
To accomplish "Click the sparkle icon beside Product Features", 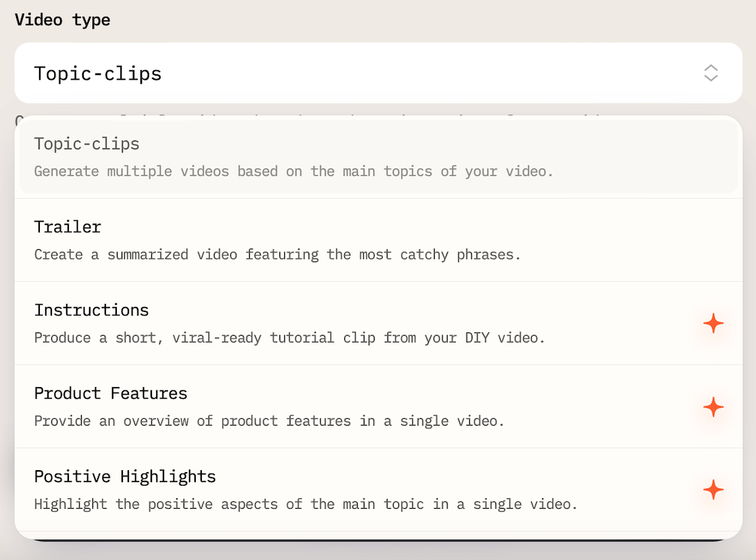I will [713, 407].
